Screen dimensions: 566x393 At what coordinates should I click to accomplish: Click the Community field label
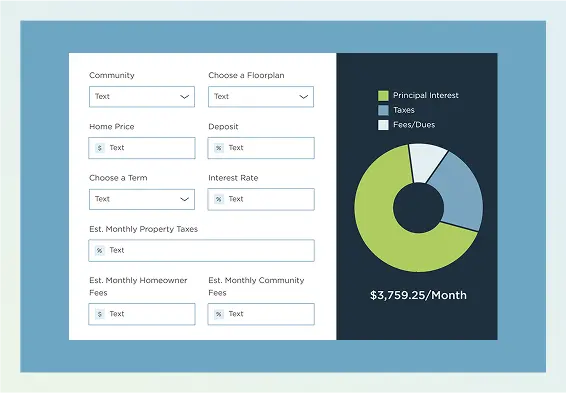pyautogui.click(x=112, y=75)
